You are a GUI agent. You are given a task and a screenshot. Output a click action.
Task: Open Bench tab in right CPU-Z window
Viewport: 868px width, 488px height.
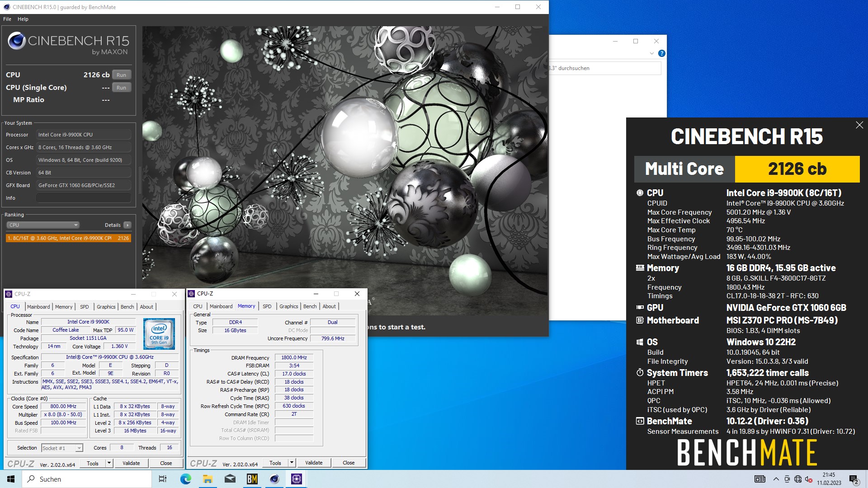pyautogui.click(x=310, y=306)
